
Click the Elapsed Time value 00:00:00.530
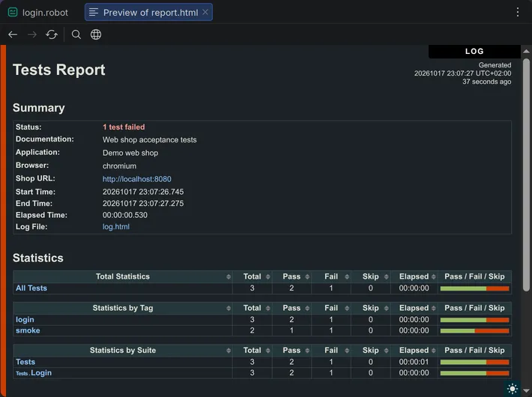coord(125,215)
